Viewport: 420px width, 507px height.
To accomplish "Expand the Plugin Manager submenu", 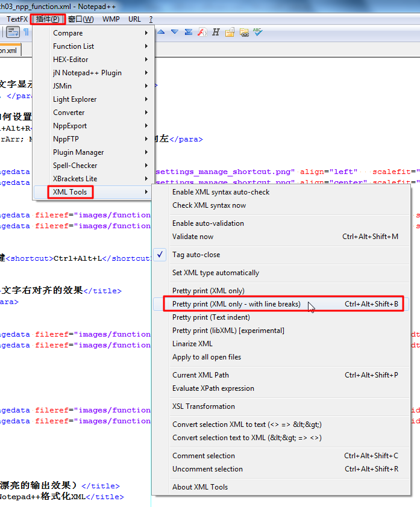I will click(x=78, y=152).
